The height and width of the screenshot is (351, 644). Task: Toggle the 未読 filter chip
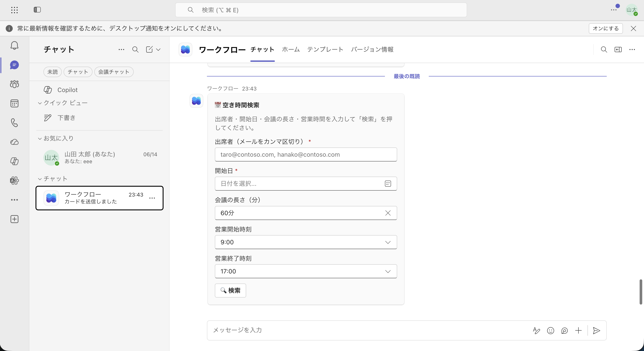point(53,72)
